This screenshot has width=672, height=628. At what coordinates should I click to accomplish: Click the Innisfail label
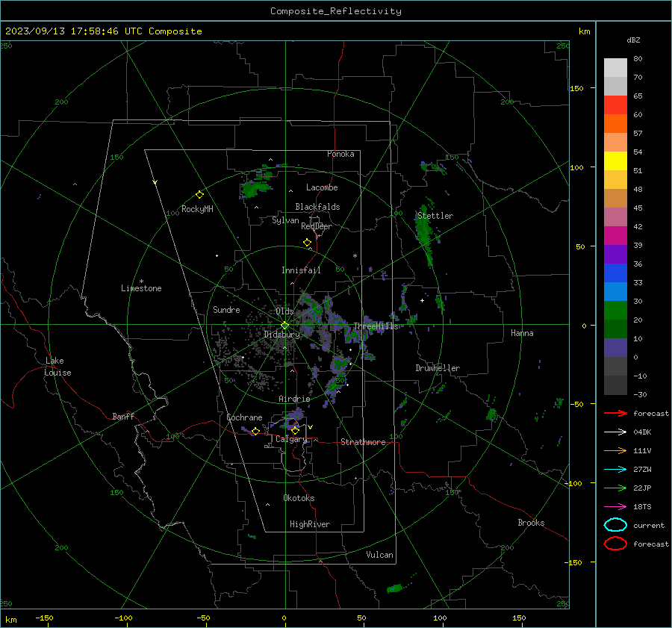[x=301, y=270]
